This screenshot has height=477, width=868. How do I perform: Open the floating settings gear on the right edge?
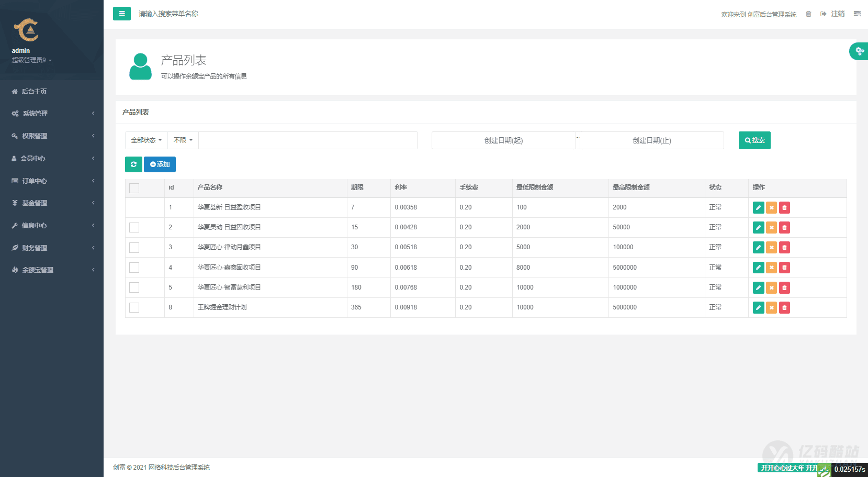[859, 51]
